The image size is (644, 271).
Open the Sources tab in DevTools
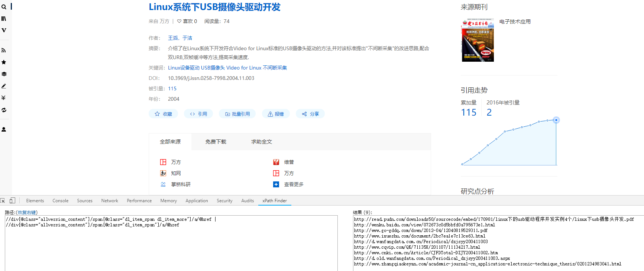pyautogui.click(x=85, y=201)
